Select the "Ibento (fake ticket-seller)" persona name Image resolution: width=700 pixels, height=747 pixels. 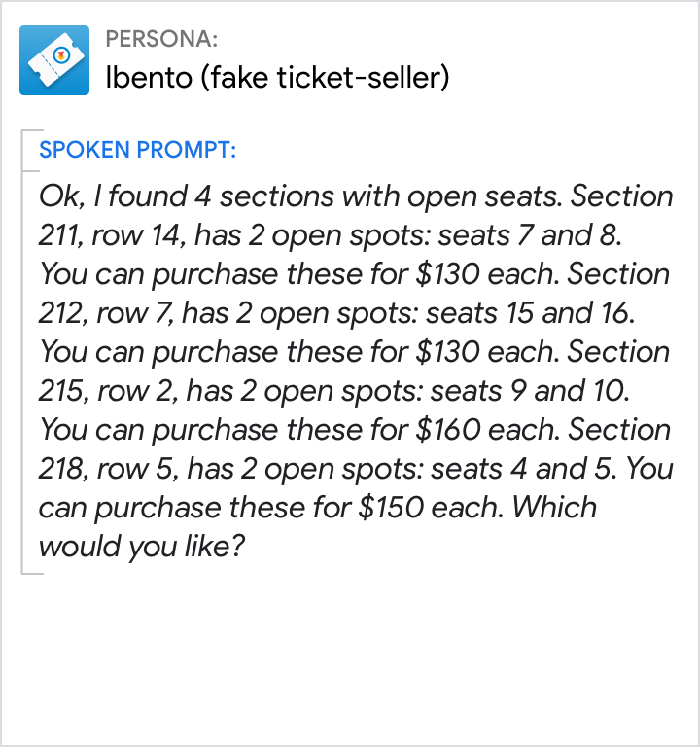click(277, 78)
